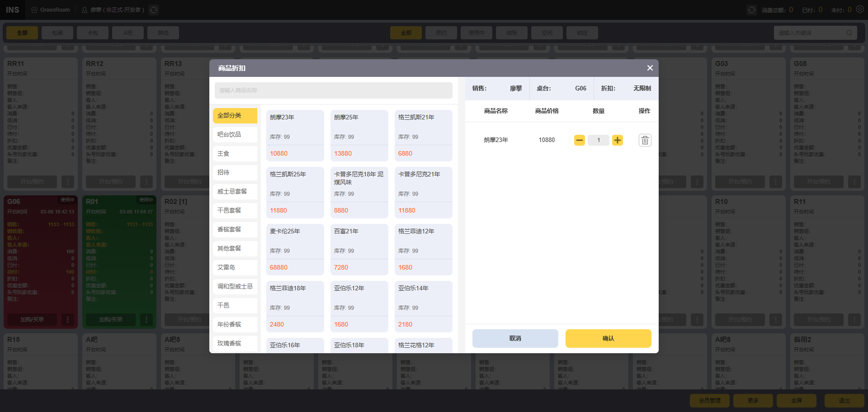Select 年份香槟 category
The height and width of the screenshot is (412, 868).
coord(235,325)
